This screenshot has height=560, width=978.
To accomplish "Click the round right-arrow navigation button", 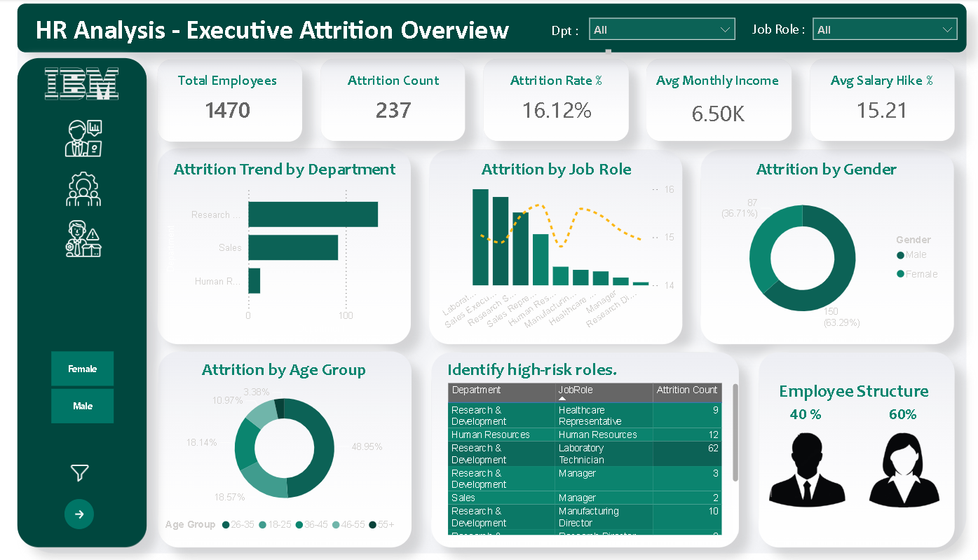I will pos(79,514).
